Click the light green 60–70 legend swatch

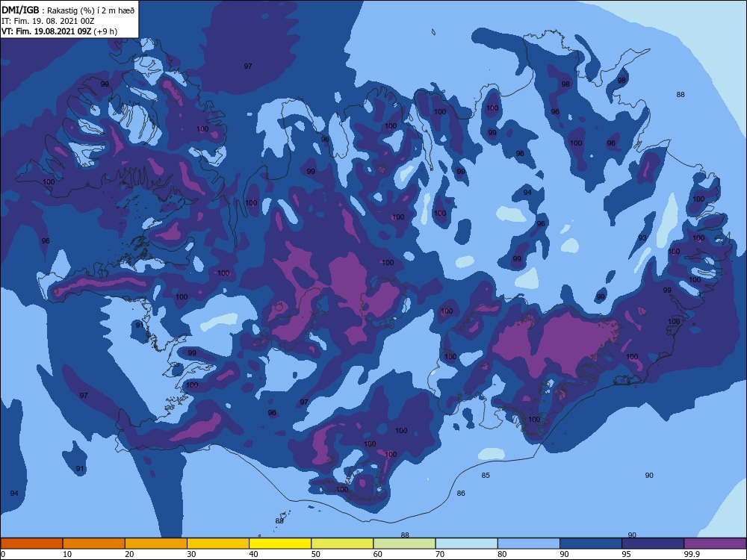(x=404, y=544)
